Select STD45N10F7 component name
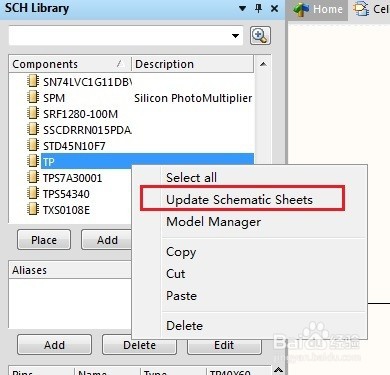The image size is (390, 375). click(x=74, y=146)
